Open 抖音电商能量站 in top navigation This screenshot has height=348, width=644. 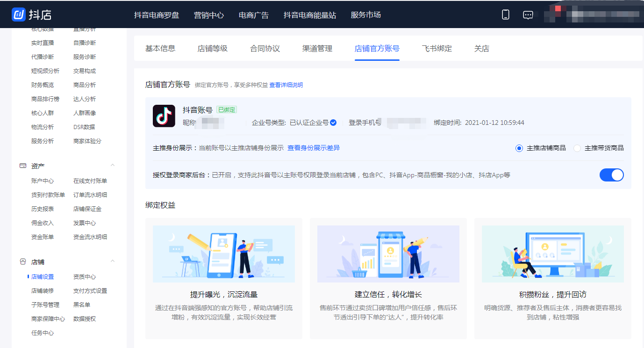click(310, 15)
